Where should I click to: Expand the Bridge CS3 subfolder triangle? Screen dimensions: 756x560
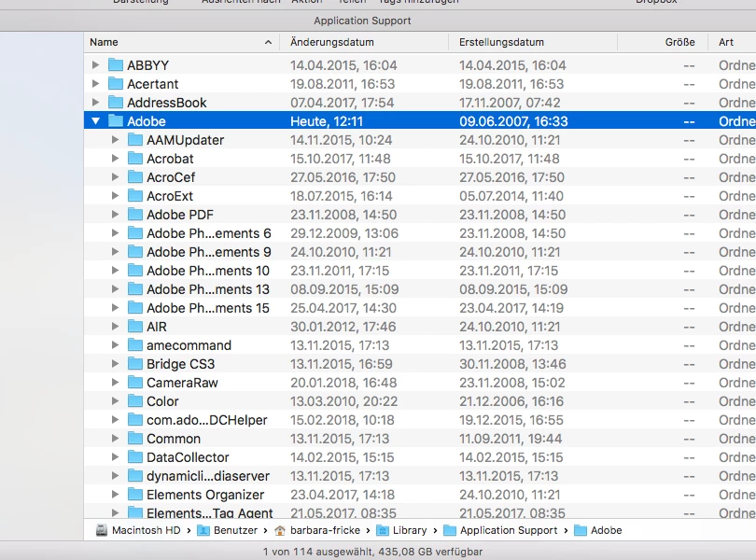click(x=115, y=364)
